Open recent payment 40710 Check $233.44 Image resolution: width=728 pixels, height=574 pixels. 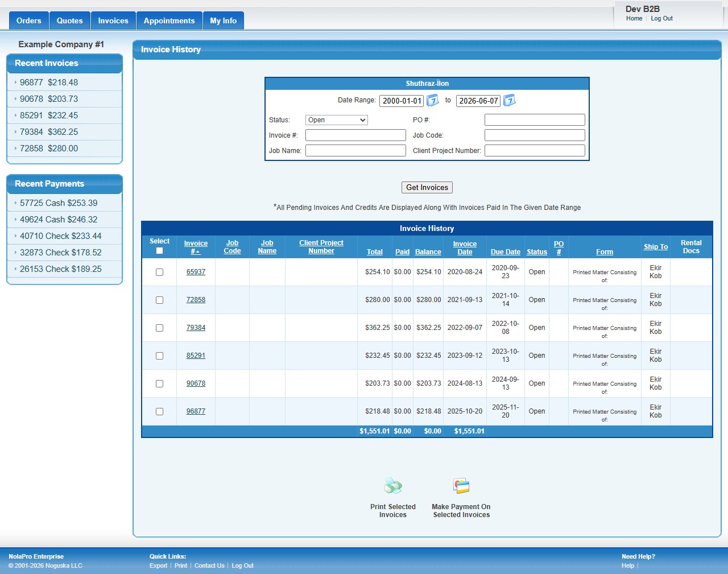[61, 236]
